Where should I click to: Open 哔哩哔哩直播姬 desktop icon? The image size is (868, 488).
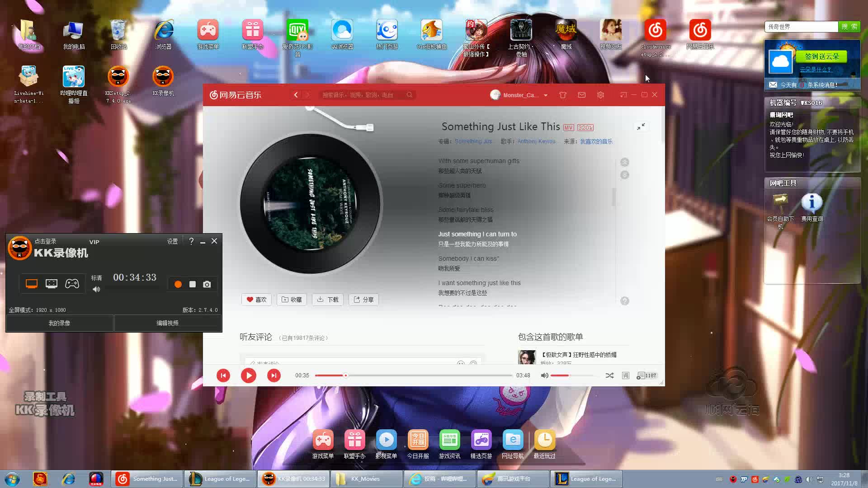[74, 84]
